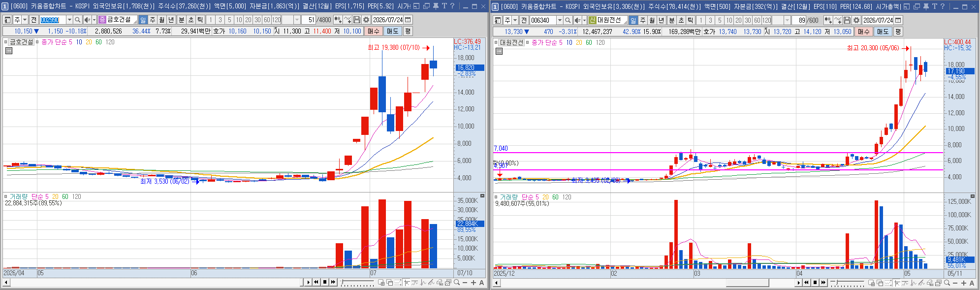Screen dimensions: 980x290
Task: Toggle the sidebar panel icon in the left chart toolbar
Action: 7,20
